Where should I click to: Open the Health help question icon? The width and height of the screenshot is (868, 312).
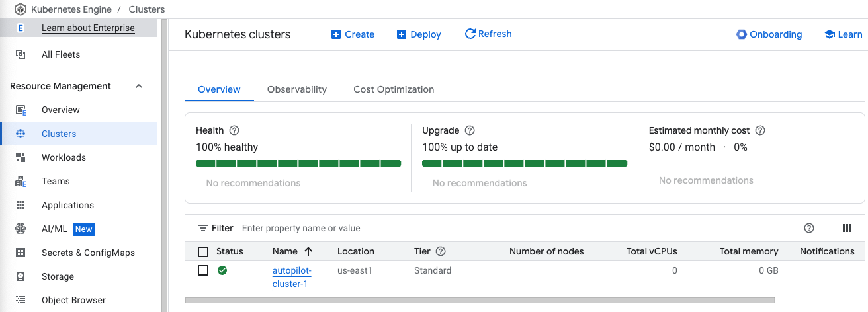234,130
